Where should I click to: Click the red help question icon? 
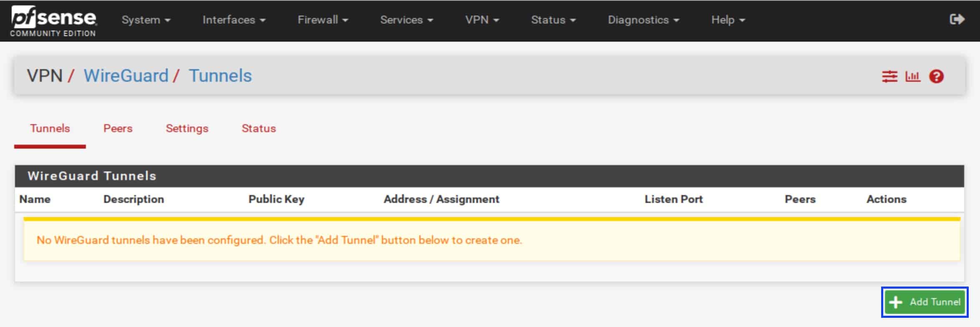[936, 76]
